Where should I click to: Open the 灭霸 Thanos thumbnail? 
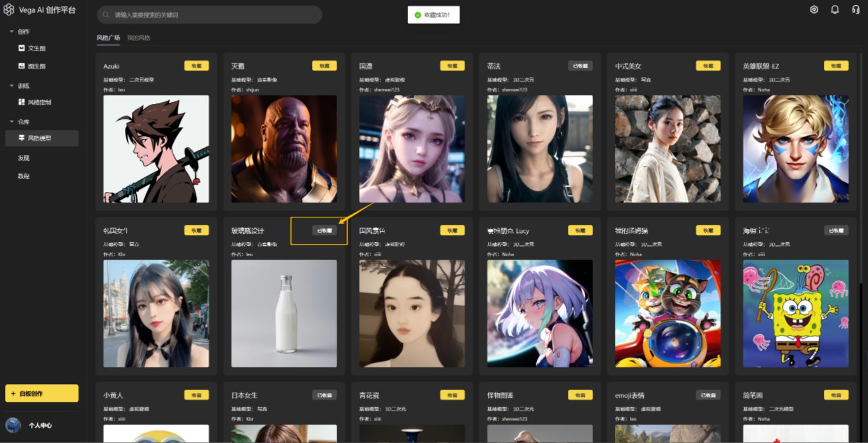[x=284, y=149]
